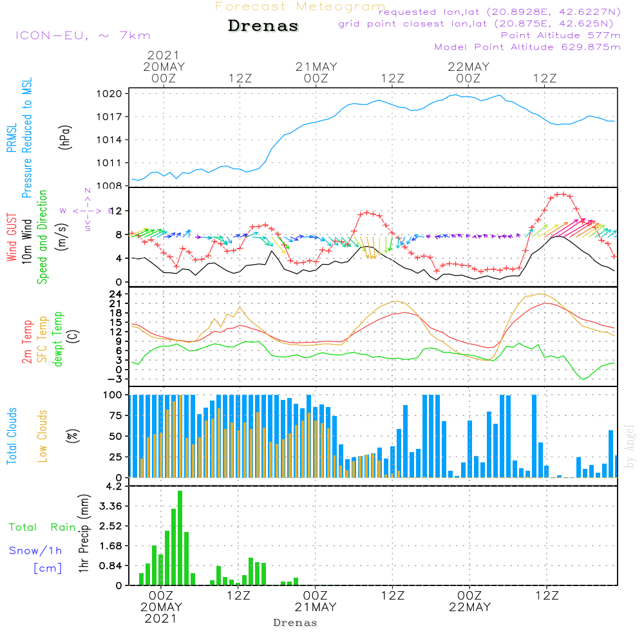
Task: Select the 24 tick on temperature axis
Action: pos(115,294)
